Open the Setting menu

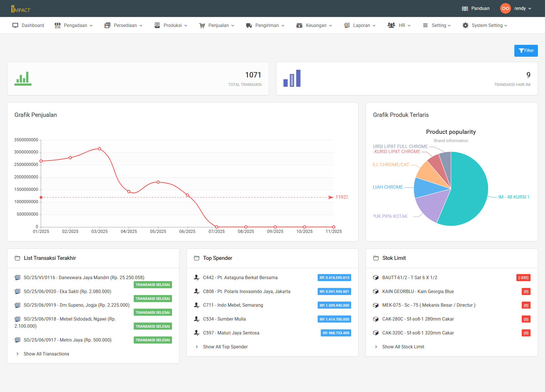click(x=437, y=26)
